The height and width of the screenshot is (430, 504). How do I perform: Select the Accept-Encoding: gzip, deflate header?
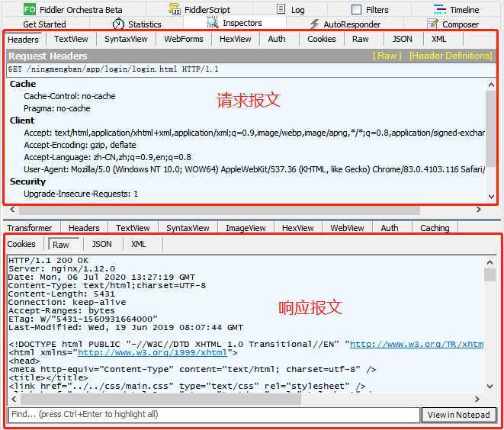(x=80, y=145)
